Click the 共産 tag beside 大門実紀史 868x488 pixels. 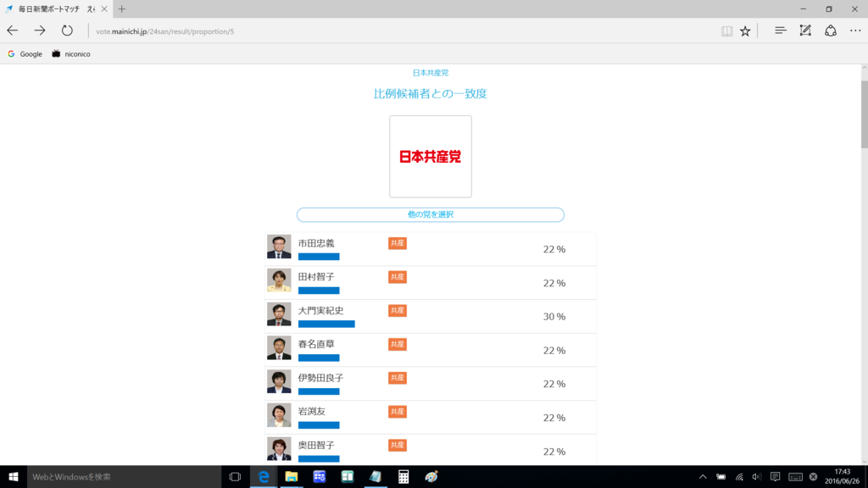tap(398, 311)
